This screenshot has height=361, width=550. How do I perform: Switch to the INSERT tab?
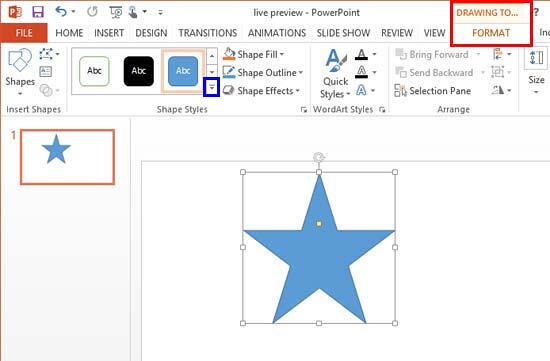(x=109, y=33)
